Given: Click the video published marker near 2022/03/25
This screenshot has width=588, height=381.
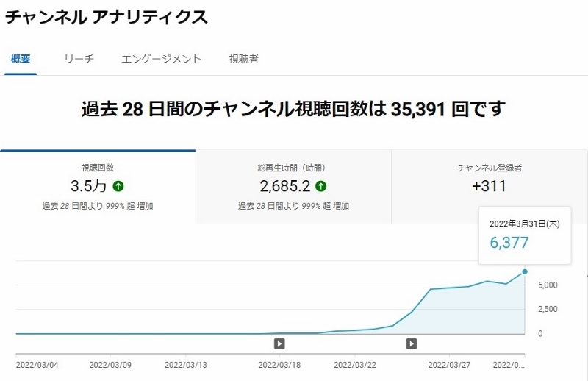Looking at the screenshot, I should 412,343.
